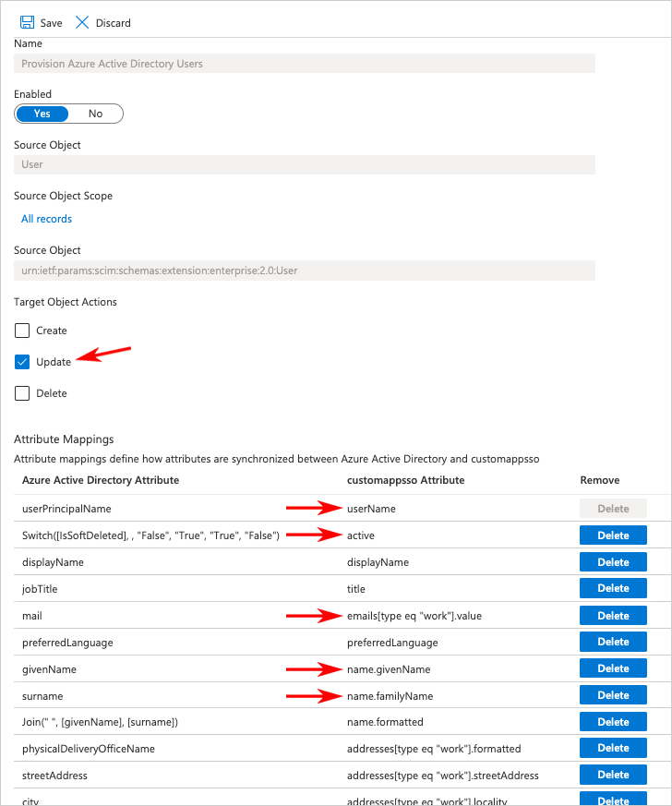Image resolution: width=672 pixels, height=806 pixels.
Task: Toggle Enabled to No
Action: (96, 114)
